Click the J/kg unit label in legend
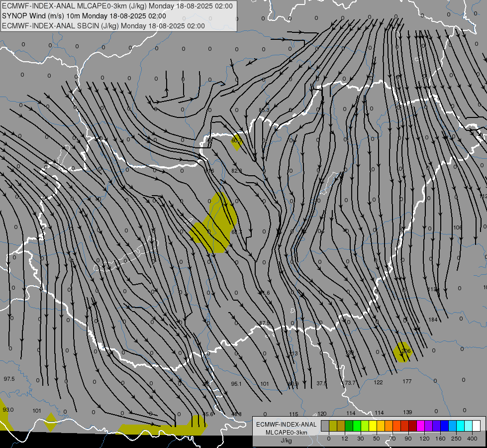This screenshot has height=448, width=487. tap(286, 440)
